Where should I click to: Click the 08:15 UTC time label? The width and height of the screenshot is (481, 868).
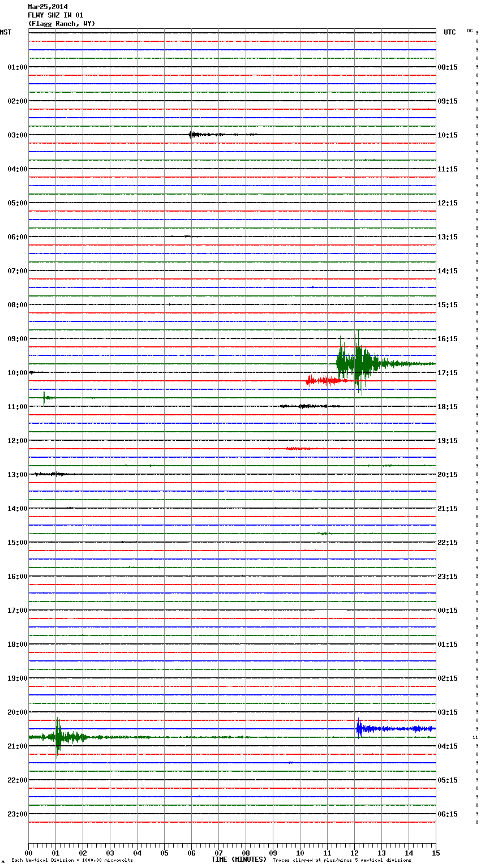(x=448, y=67)
